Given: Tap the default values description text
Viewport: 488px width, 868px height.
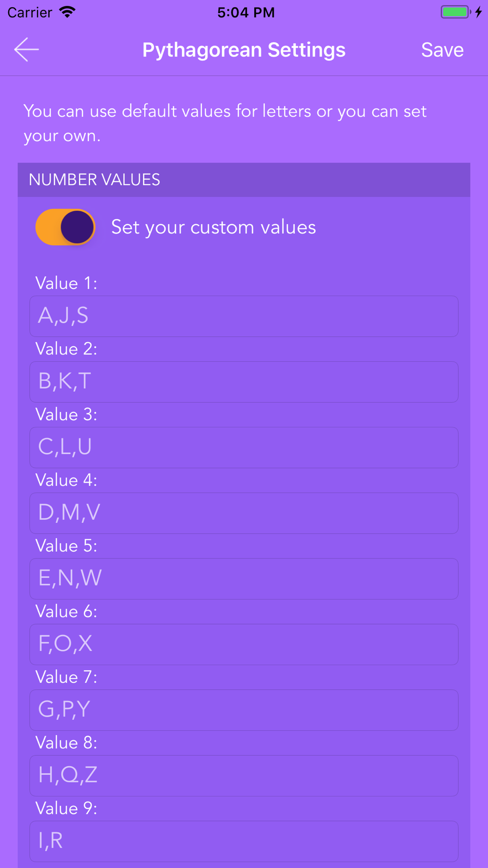Looking at the screenshot, I should point(225,123).
